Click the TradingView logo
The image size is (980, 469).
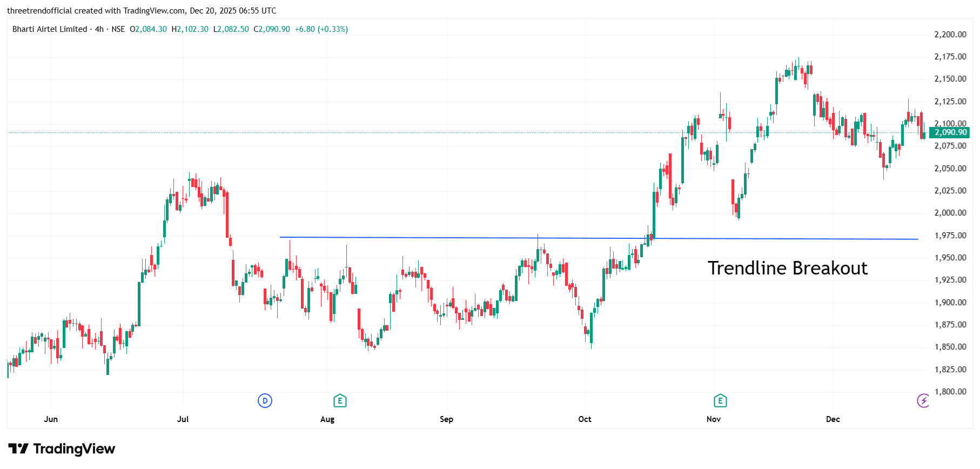[62, 449]
